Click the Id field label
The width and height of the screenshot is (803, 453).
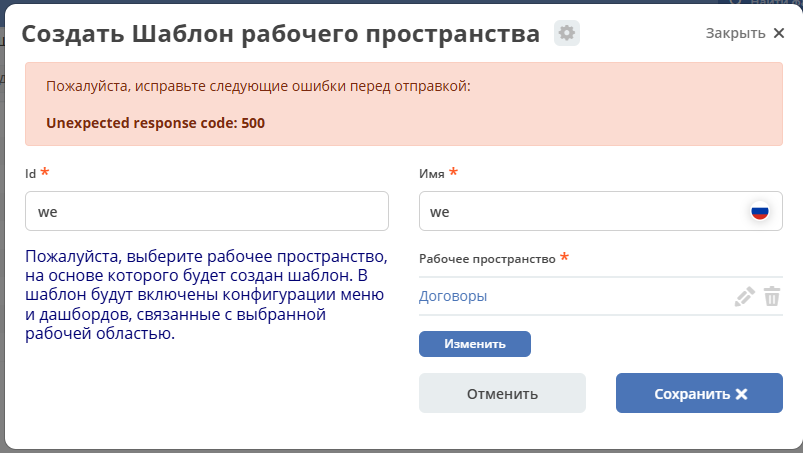pos(31,174)
